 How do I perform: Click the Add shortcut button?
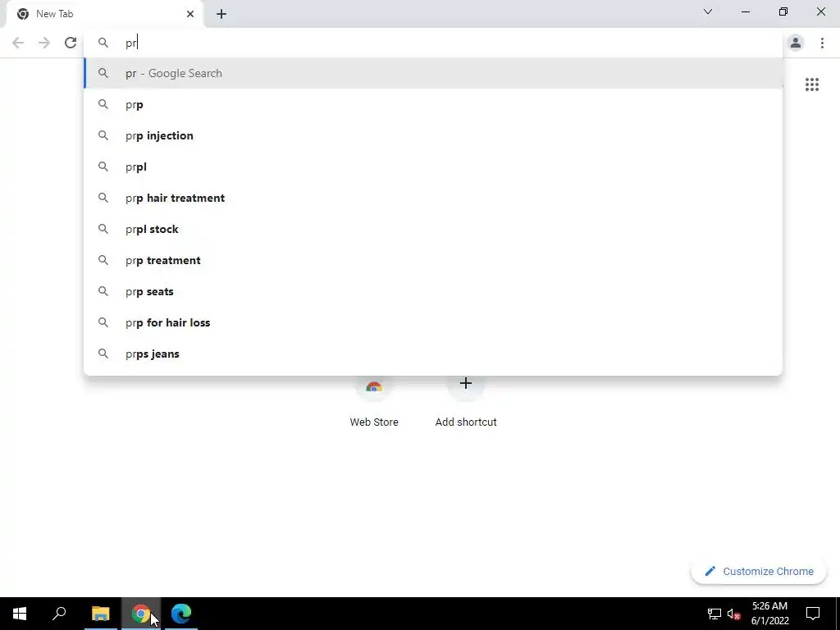click(x=466, y=402)
